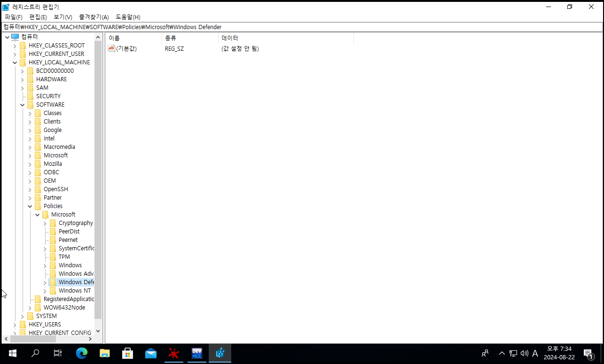Select the SYSTEM key
604x364 pixels.
click(46, 316)
